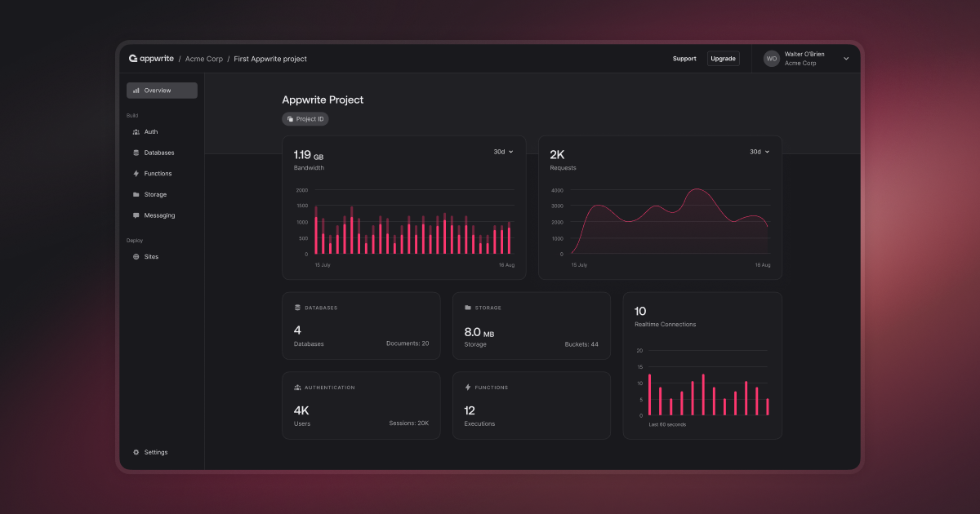The image size is (980, 514).
Task: Open the Functions section
Action: 157,173
